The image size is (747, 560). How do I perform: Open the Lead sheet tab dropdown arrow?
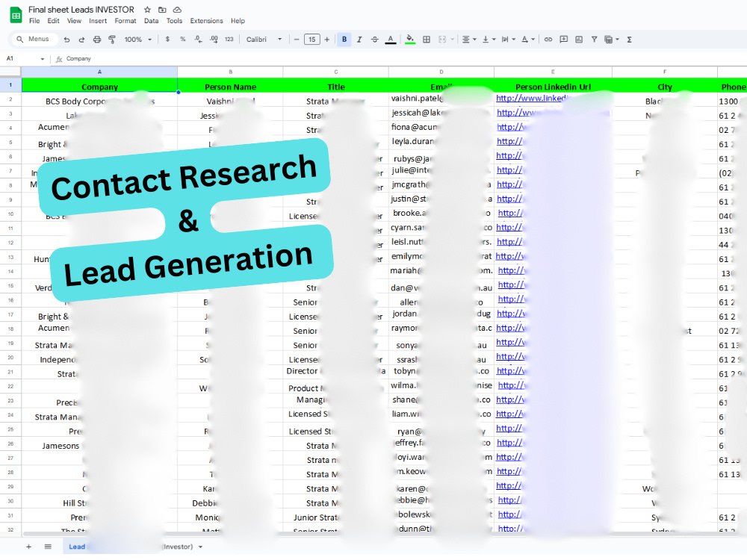click(x=200, y=547)
